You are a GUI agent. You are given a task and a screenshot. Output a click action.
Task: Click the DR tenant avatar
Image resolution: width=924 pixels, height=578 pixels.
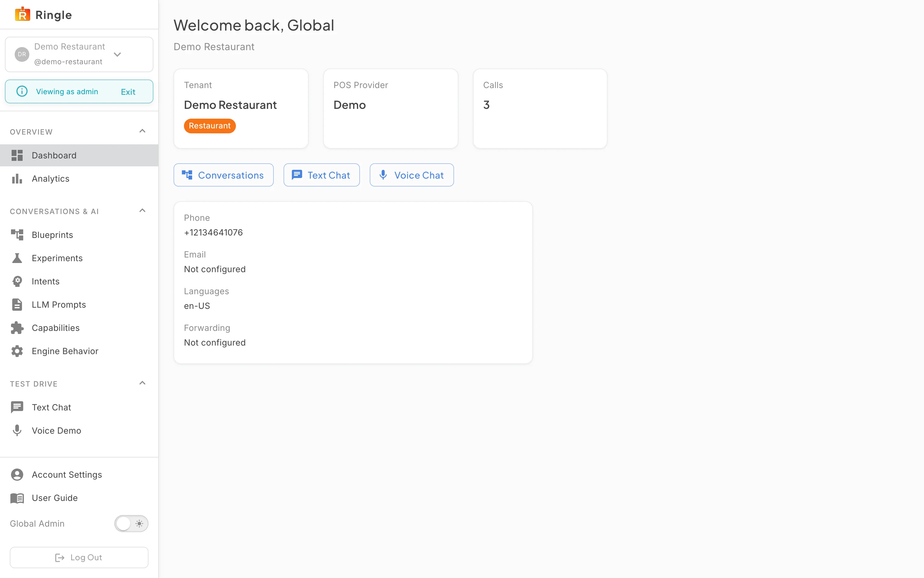tap(22, 54)
